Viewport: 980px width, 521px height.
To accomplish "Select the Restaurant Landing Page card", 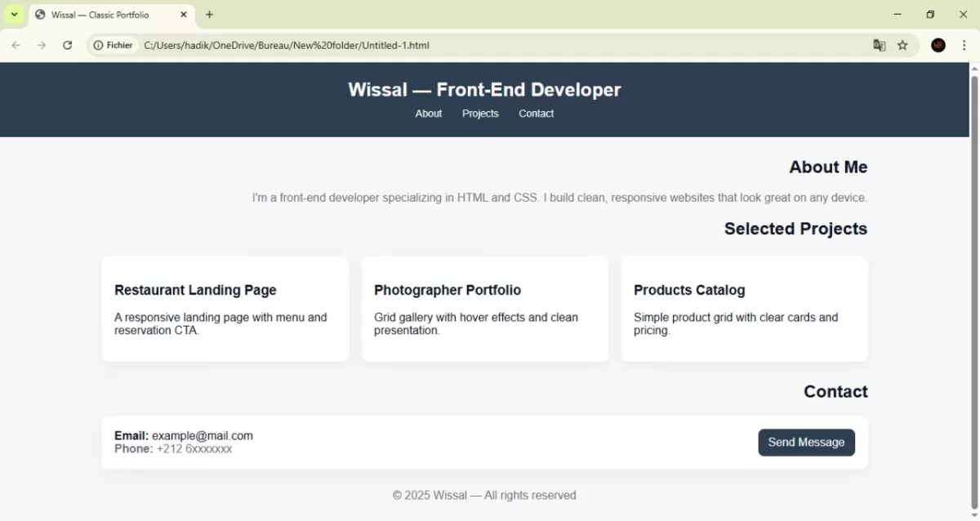I will click(x=225, y=309).
